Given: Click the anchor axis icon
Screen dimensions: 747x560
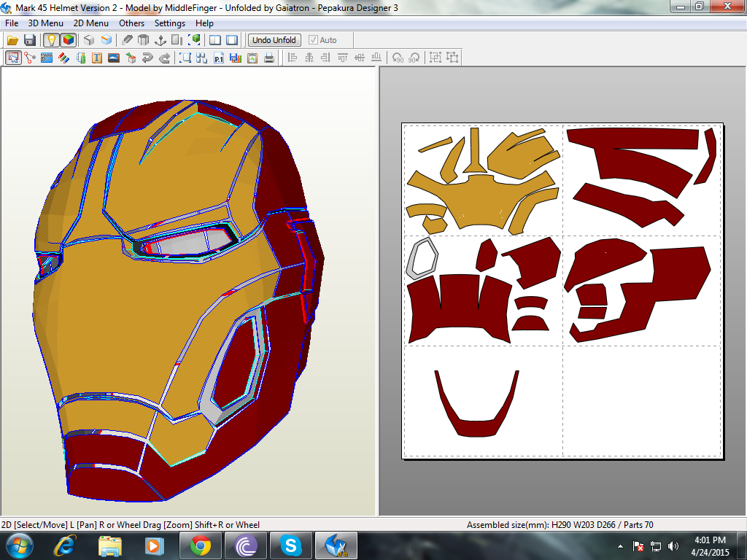Looking at the screenshot, I should pos(160,41).
